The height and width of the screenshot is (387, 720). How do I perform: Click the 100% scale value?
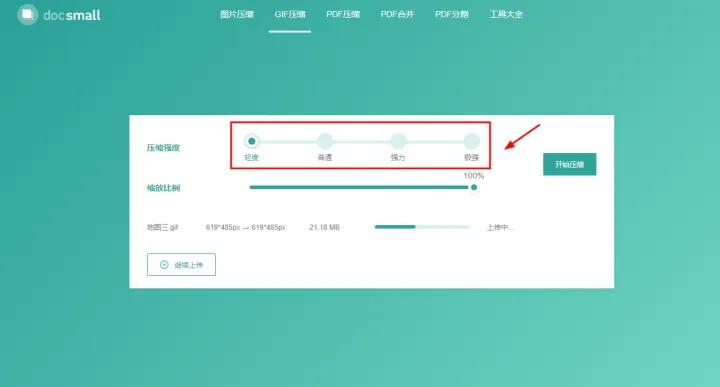coord(473,176)
